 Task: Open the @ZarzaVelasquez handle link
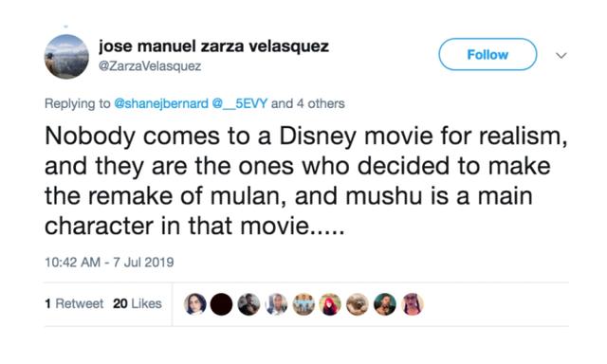point(150,66)
